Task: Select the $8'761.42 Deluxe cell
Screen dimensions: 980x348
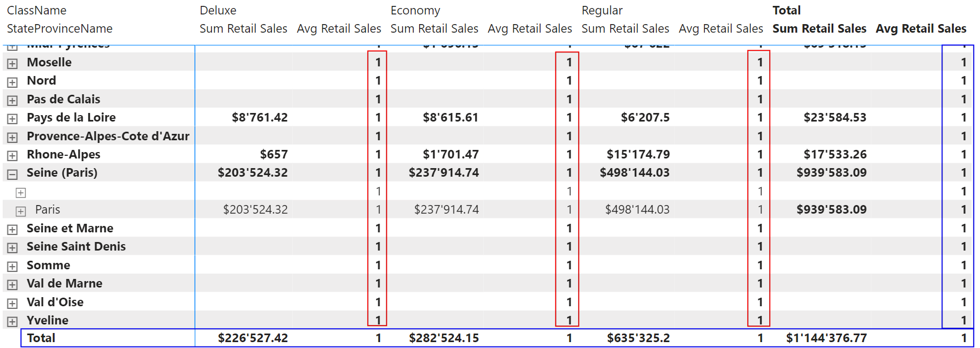Action: 260,117
